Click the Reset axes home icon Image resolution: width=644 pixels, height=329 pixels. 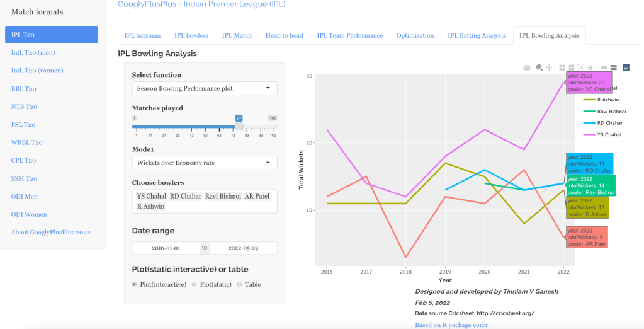click(590, 67)
